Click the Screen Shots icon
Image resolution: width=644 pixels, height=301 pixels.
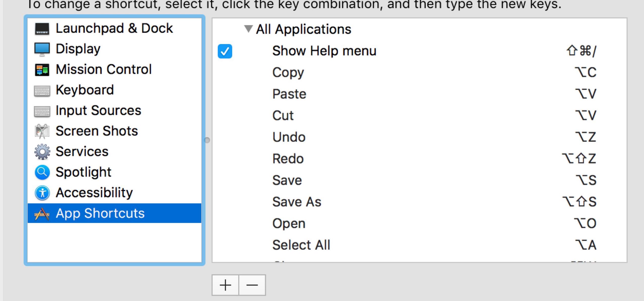click(42, 131)
